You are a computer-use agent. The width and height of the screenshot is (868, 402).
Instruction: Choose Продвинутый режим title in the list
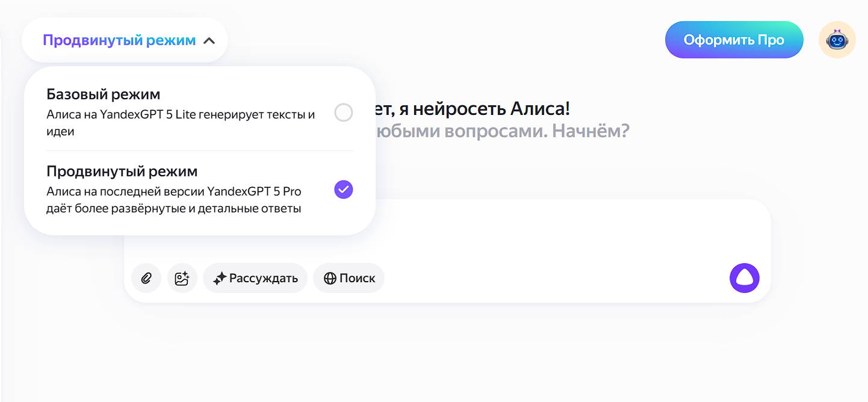122,172
